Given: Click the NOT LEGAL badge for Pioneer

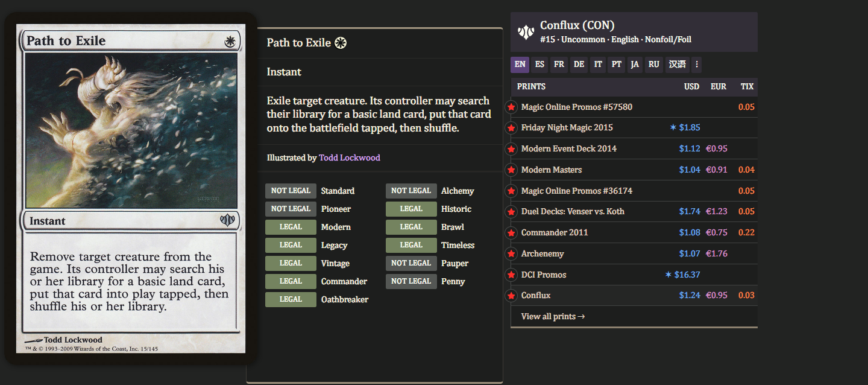Looking at the screenshot, I should 291,209.
